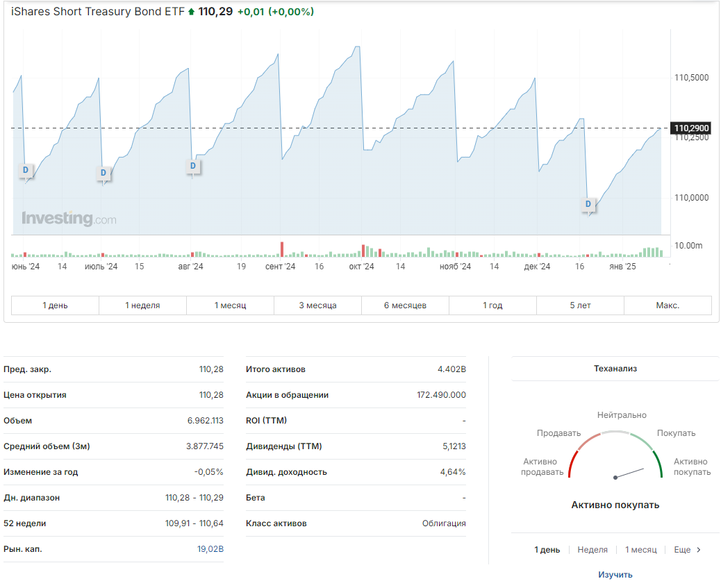Click the '+0,01 (+0,00%)' price change
Viewport: 721px width, 588px height.
pos(276,12)
